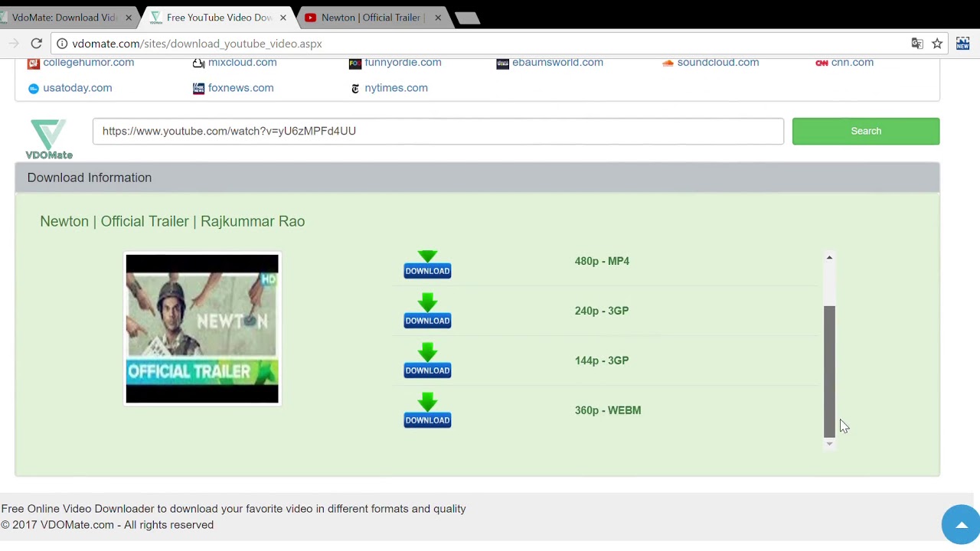This screenshot has width=980, height=551.
Task: Click the 144p - 3GP label
Action: (x=602, y=360)
